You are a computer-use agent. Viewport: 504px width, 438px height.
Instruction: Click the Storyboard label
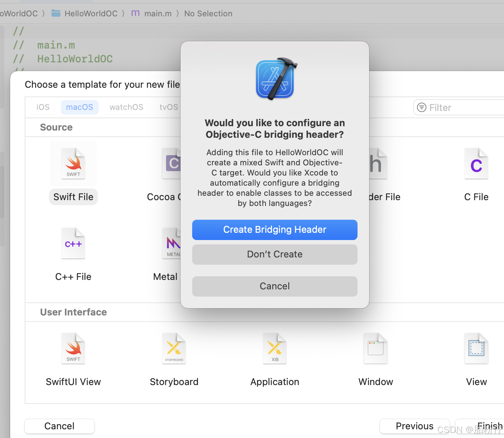tap(174, 382)
